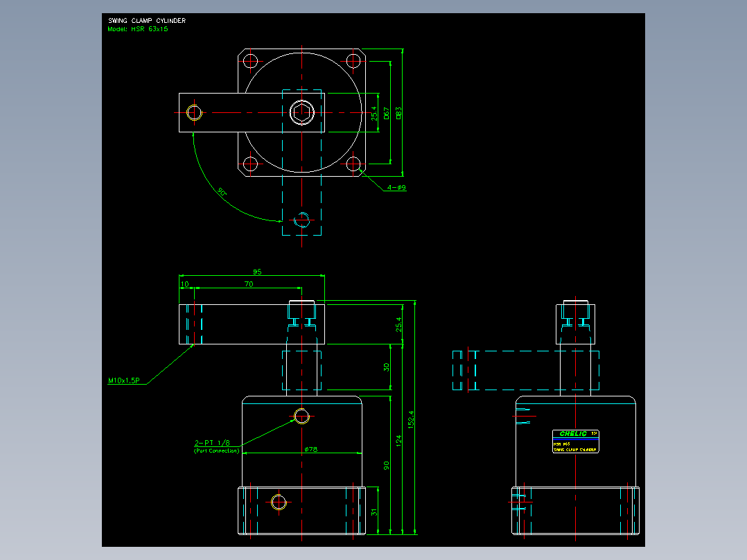Image resolution: width=747 pixels, height=560 pixels.
Task: Select the green Model: HSR 63x15 text
Action: point(138,29)
